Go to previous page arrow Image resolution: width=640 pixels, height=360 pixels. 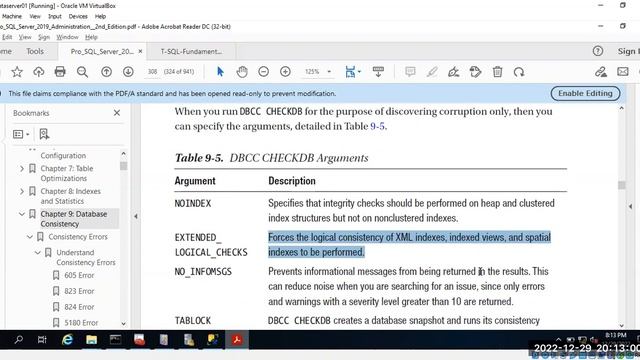pos(107,72)
